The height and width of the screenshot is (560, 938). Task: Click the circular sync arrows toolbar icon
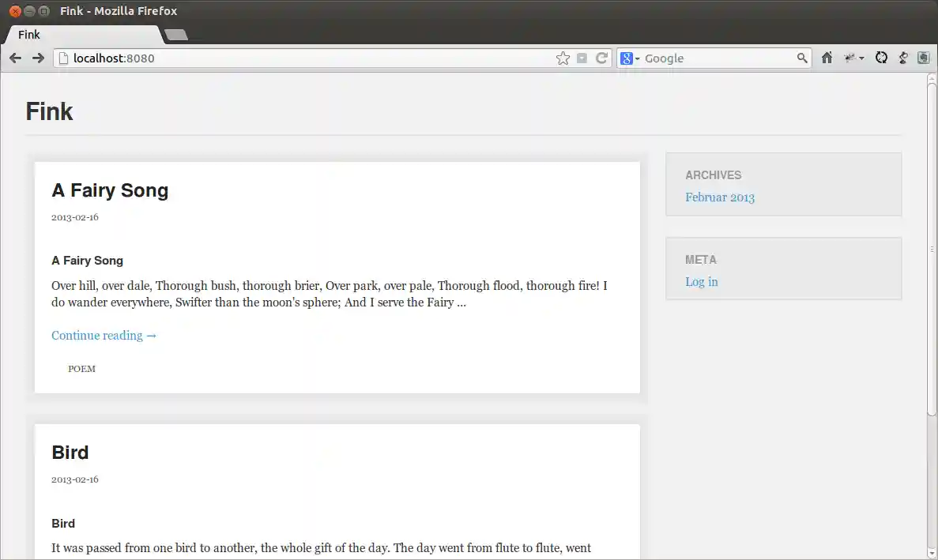point(881,58)
